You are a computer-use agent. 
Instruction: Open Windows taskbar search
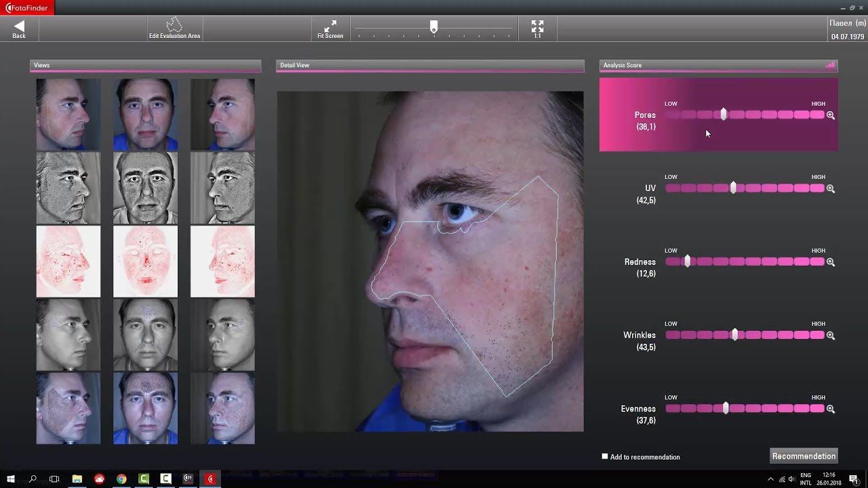[x=33, y=479]
